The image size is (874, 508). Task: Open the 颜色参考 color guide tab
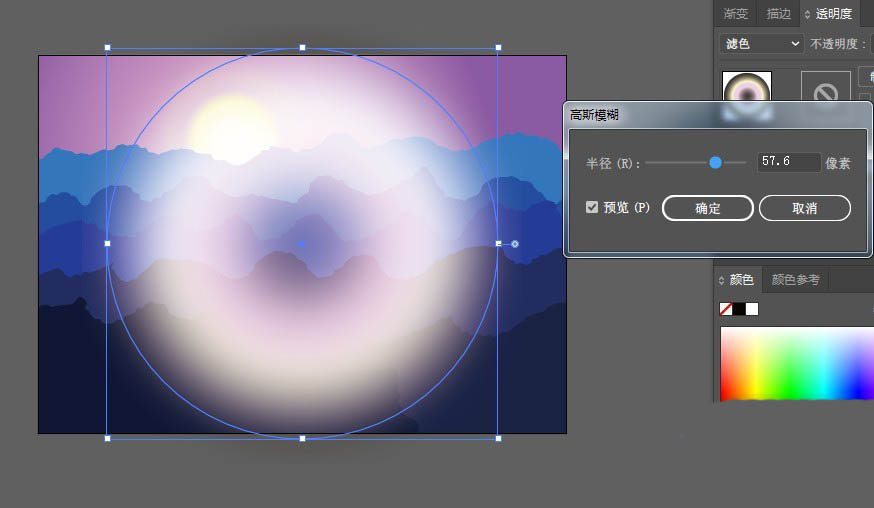point(795,279)
